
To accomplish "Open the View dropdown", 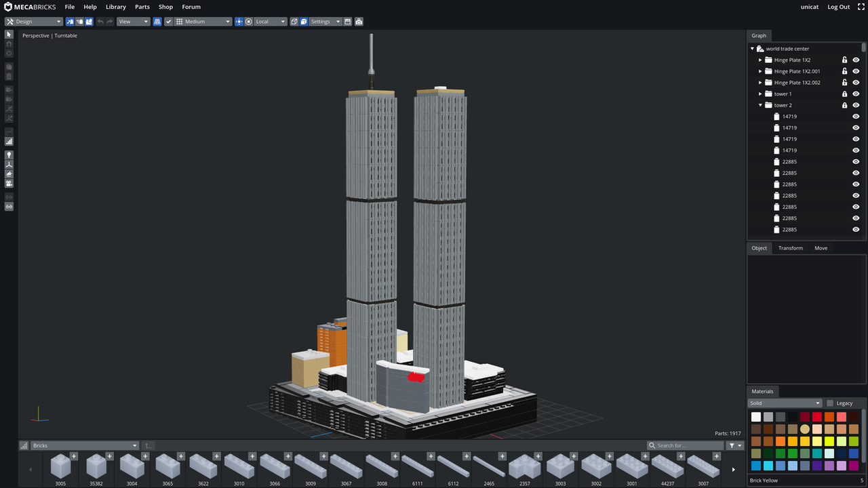I will 133,22.
